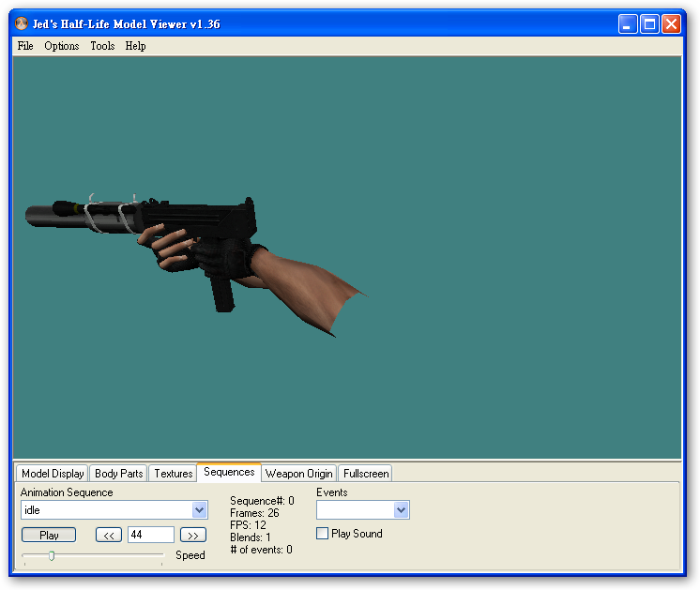Viewport: 700px width, 590px height.
Task: Click the 'Sequence#: 0' text
Action: point(262,501)
